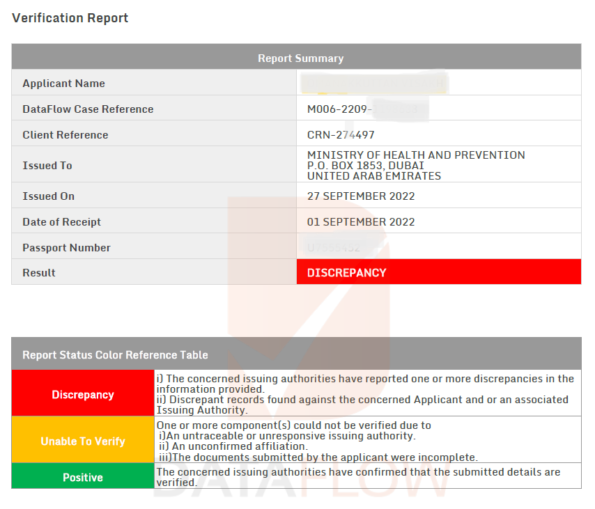Click the Unable To Verify description text

(x=317, y=441)
